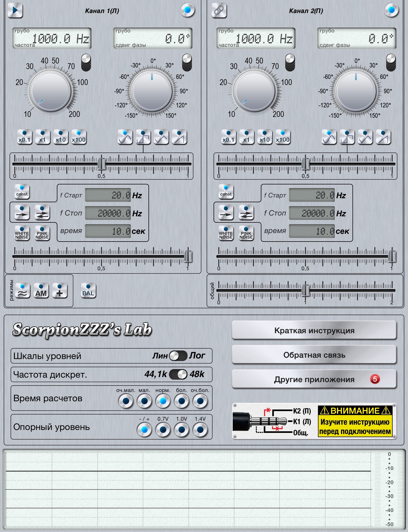This screenshot has width=408, height=532.
Task: Enable pink noise in Channel 2
Action: pos(246,233)
